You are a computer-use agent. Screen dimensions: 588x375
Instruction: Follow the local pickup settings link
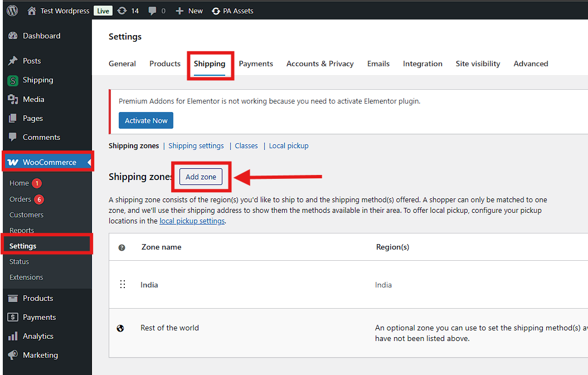click(x=192, y=221)
